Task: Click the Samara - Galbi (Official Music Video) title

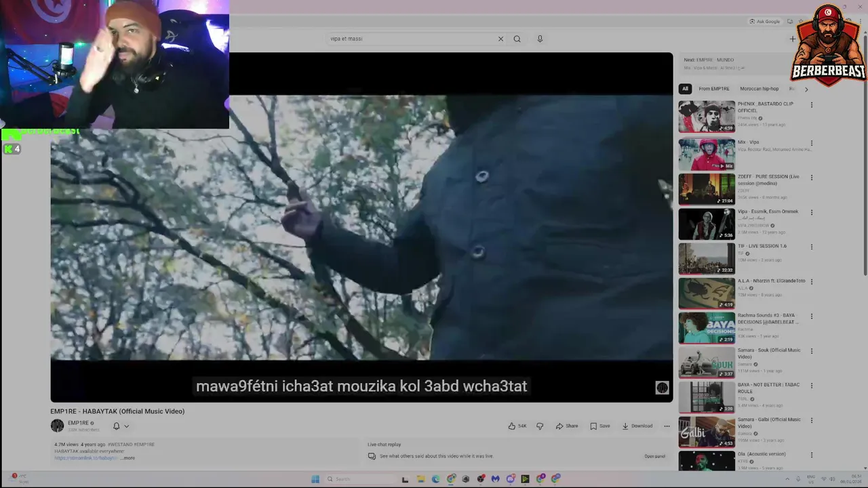Action: point(769,422)
